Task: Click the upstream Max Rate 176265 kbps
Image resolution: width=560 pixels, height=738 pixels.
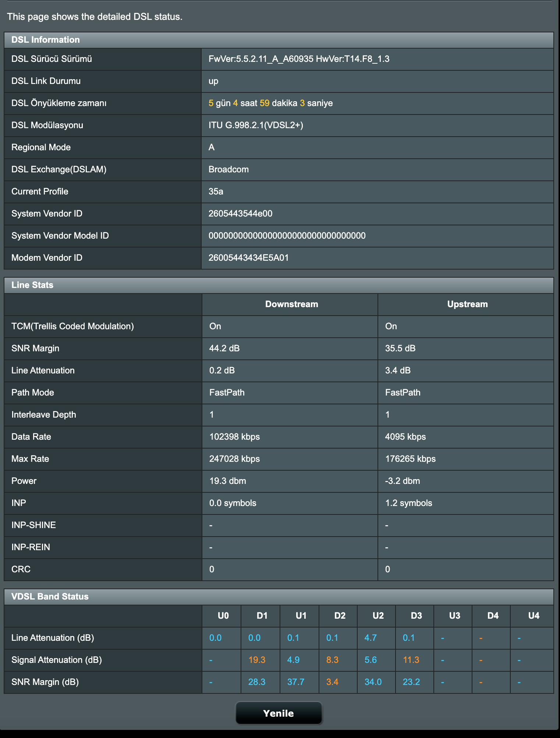Action: coord(410,459)
